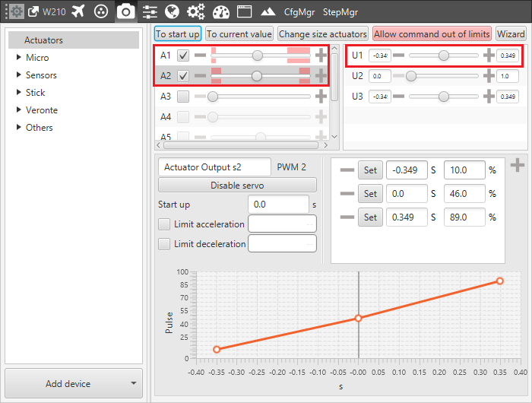Viewport: 532px width, 403px height.
Task: Uncheck the A1 actuator checkbox
Action: (183, 56)
